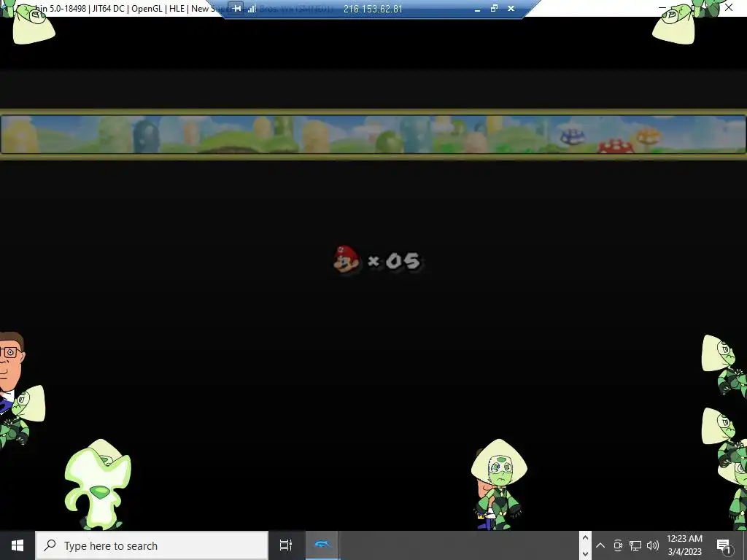Pin the remote connection bar
The height and width of the screenshot is (560, 747).
click(x=237, y=9)
